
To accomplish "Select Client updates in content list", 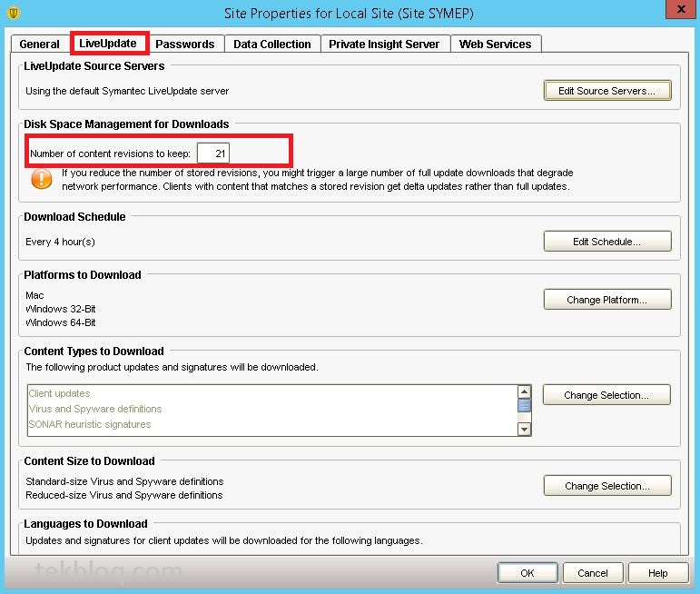I will pos(59,393).
